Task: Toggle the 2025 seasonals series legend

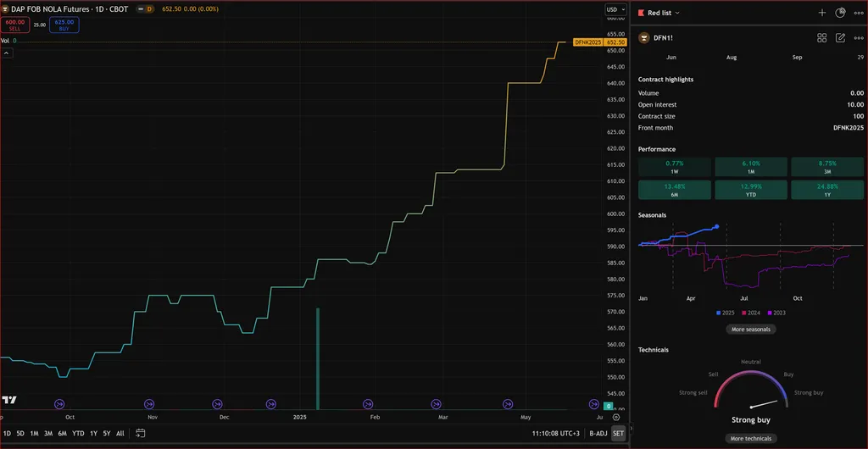Action: click(726, 313)
